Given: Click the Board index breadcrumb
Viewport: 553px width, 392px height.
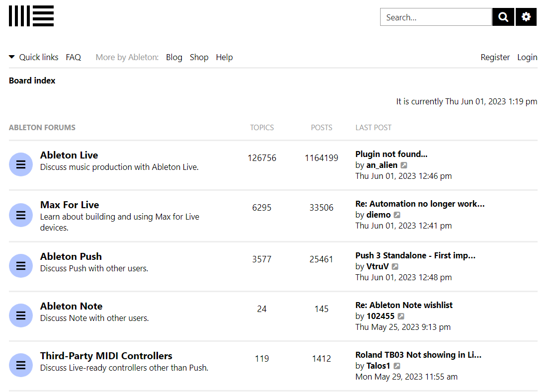Looking at the screenshot, I should [x=32, y=80].
